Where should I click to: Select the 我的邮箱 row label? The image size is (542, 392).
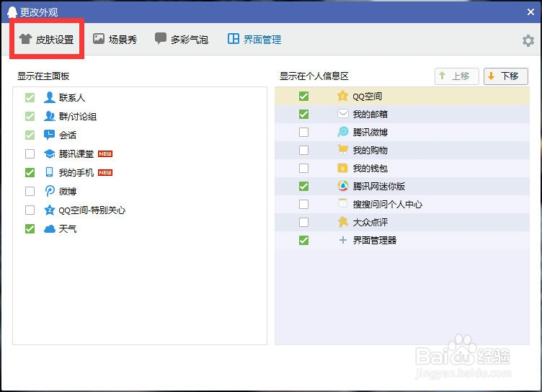(x=370, y=114)
